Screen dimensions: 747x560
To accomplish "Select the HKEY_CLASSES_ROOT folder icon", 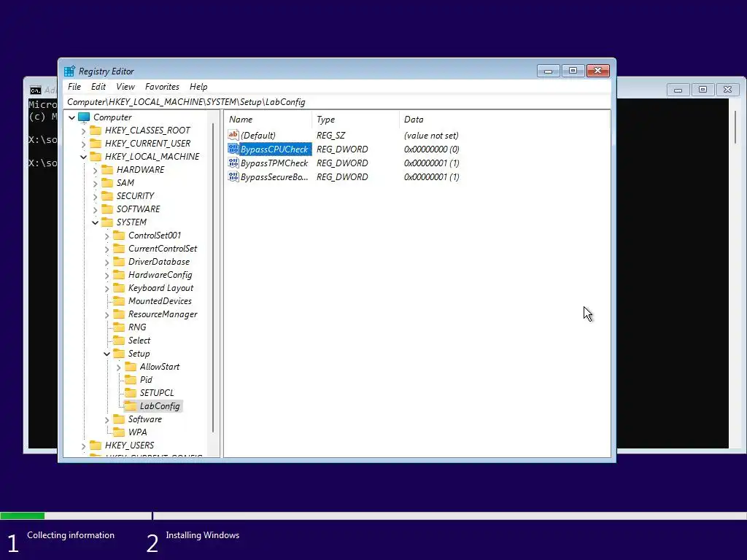I will coord(96,130).
